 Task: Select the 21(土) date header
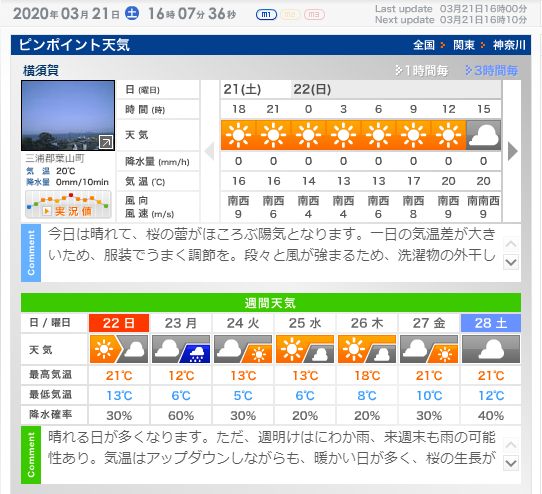click(x=256, y=90)
